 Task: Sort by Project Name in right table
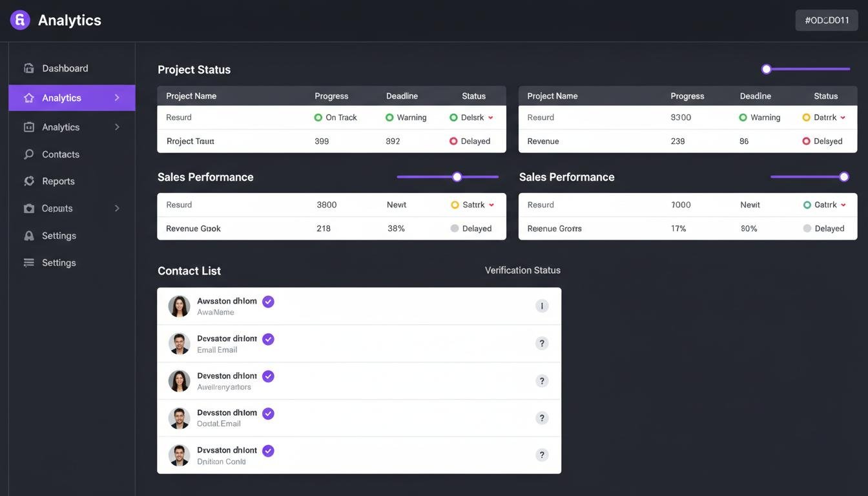click(552, 96)
